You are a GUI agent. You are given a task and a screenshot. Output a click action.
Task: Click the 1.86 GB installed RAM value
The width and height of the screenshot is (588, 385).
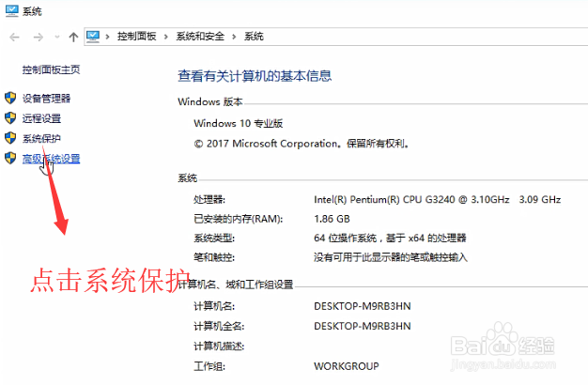(332, 219)
